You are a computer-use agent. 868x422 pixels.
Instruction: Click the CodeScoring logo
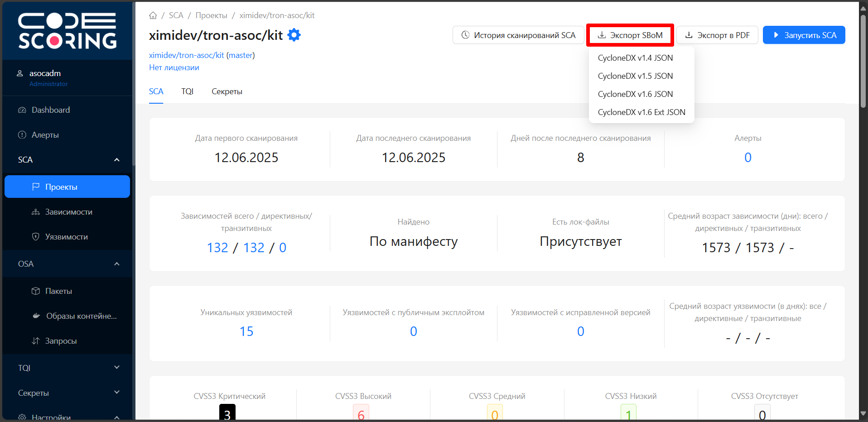[67, 31]
